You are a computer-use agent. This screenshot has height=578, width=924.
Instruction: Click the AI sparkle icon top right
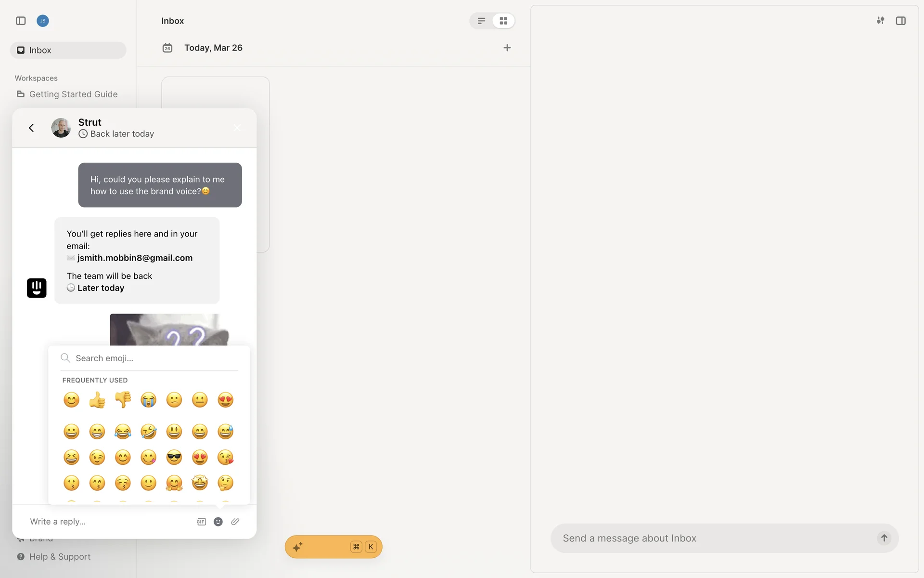[x=880, y=21]
